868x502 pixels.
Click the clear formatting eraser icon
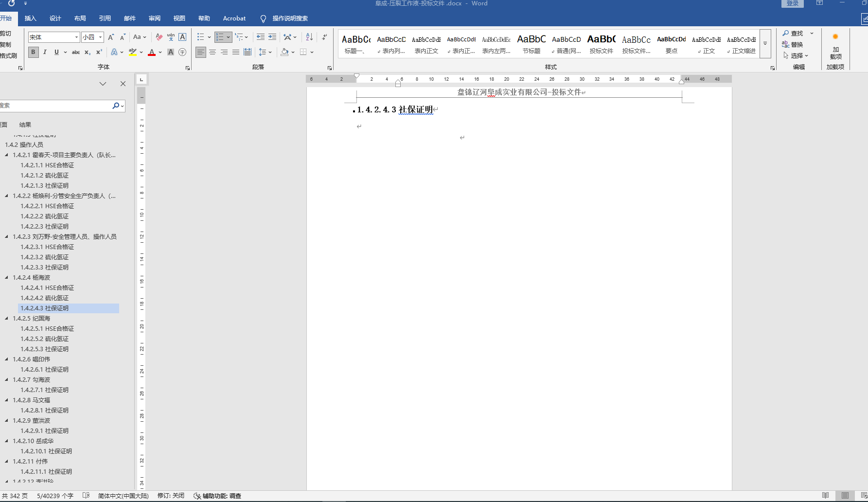159,37
